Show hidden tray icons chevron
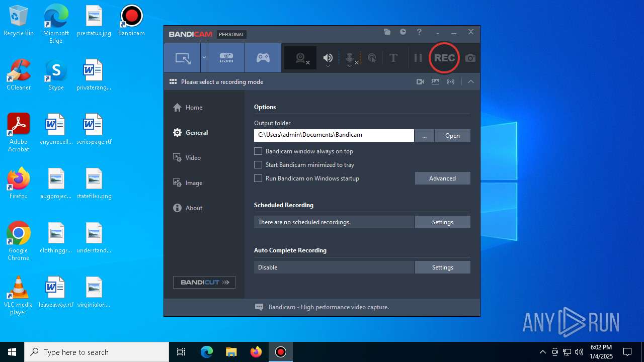644x362 pixels. click(x=542, y=352)
